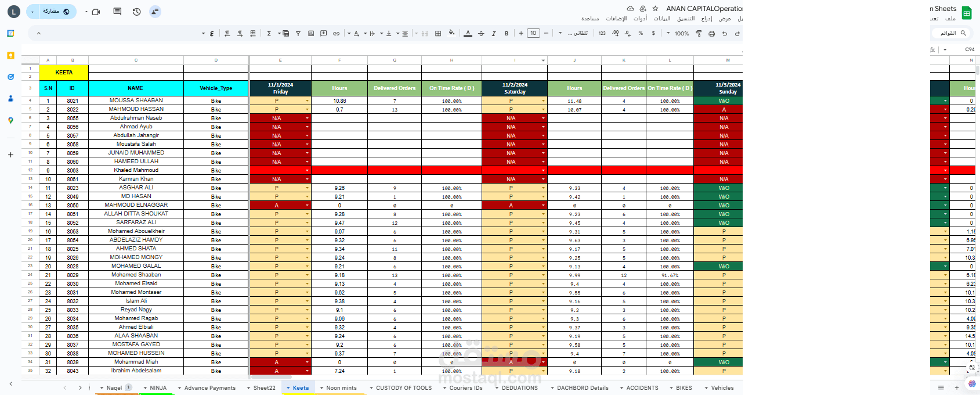Screen dimensions: 980x395
Task: Switch to the ACCIDENTS sheet tab
Action: coord(642,388)
